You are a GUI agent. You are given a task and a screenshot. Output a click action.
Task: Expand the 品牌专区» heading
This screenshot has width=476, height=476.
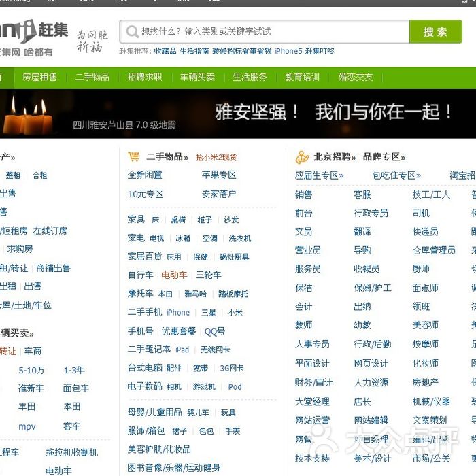384,157
